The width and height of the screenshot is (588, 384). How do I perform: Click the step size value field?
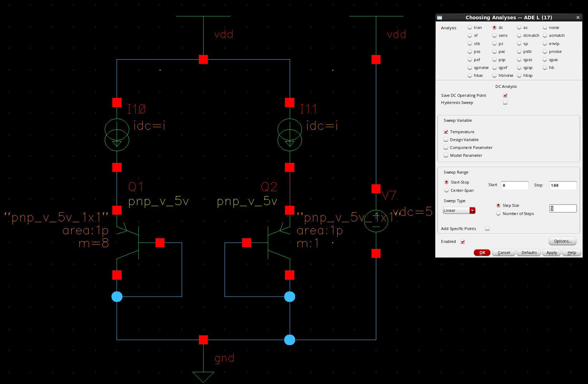[563, 208]
